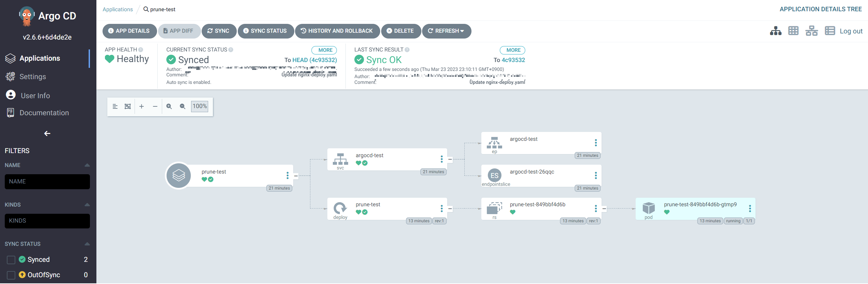Screen dimensions: 868x284
Task: Collapse the SYNC STATUS filter section
Action: pos(87,244)
